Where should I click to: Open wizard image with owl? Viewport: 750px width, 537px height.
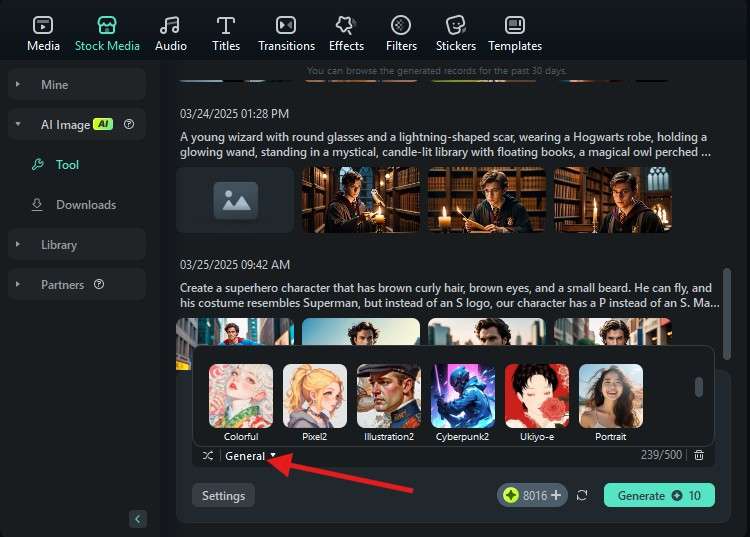pos(361,200)
